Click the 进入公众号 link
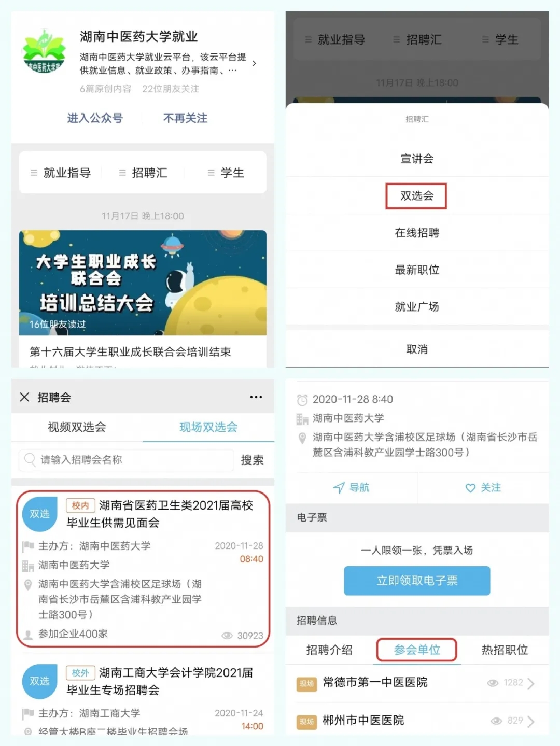560x746 pixels. pos(95,118)
